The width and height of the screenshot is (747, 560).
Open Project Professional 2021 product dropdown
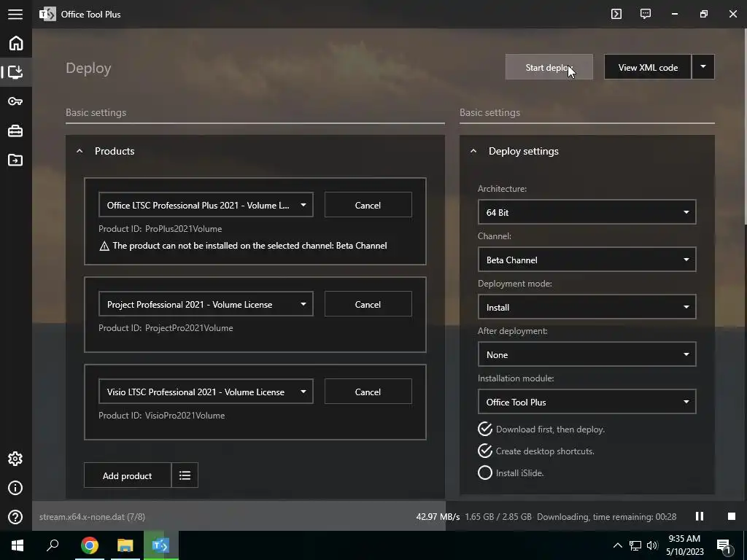click(x=206, y=304)
